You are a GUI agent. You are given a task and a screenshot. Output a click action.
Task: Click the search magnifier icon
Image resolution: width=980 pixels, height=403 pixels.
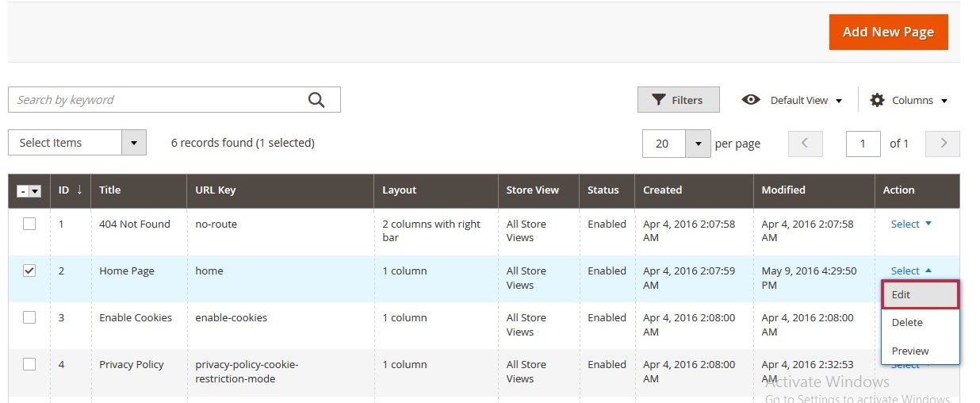click(316, 100)
